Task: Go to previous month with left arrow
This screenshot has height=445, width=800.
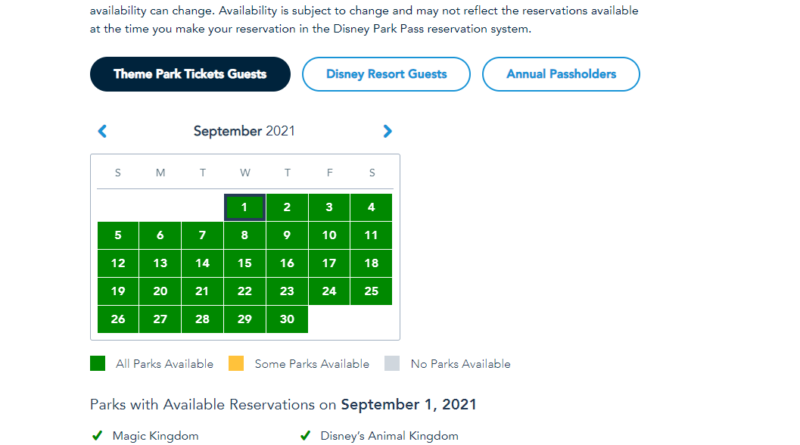Action: (x=102, y=131)
